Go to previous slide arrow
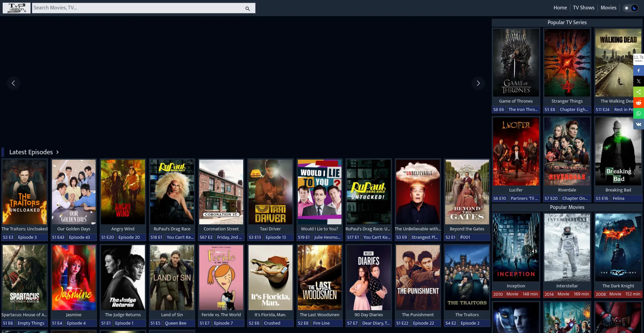Screen dimensions: 644x333 pos(13,83)
